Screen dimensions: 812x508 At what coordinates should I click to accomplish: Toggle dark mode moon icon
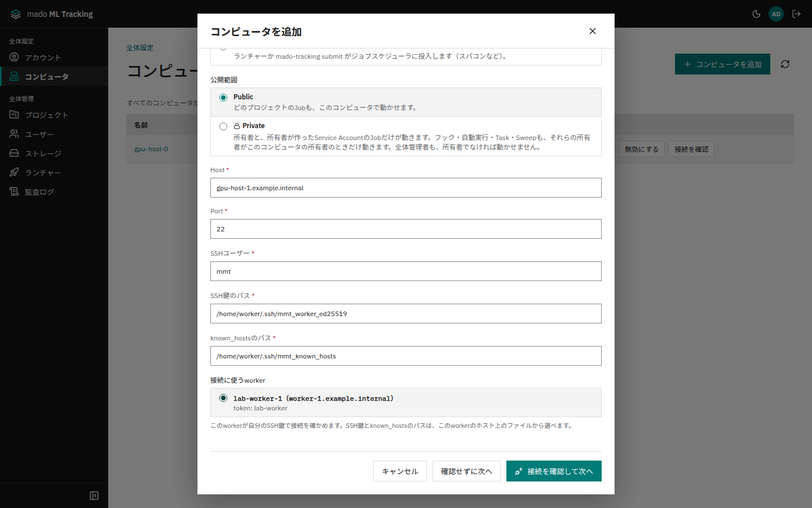[757, 14]
